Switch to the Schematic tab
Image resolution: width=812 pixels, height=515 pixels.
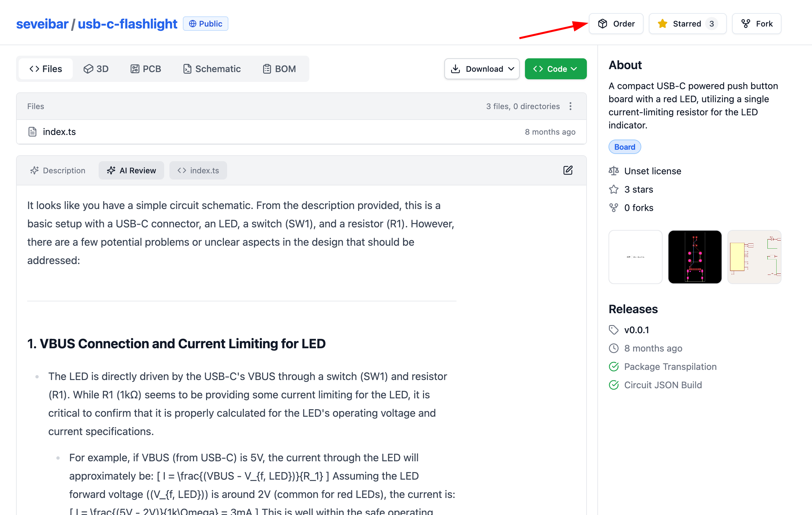click(212, 69)
